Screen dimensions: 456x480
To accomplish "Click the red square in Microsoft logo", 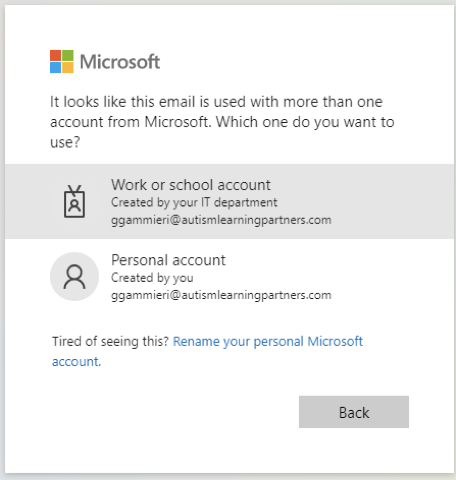I will point(56,55).
